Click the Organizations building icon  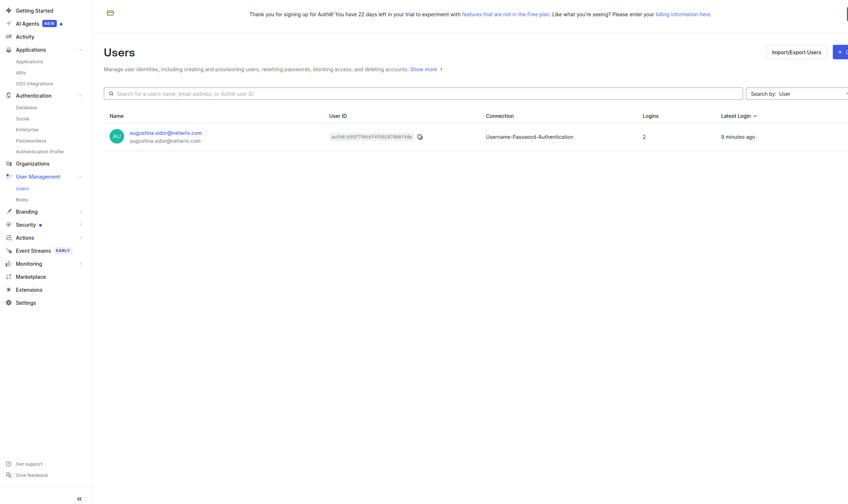coord(9,163)
